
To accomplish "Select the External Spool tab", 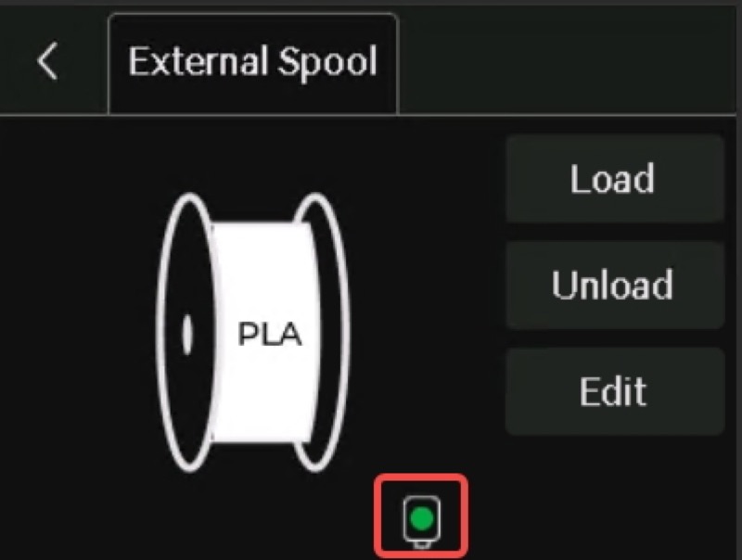I will (x=253, y=64).
